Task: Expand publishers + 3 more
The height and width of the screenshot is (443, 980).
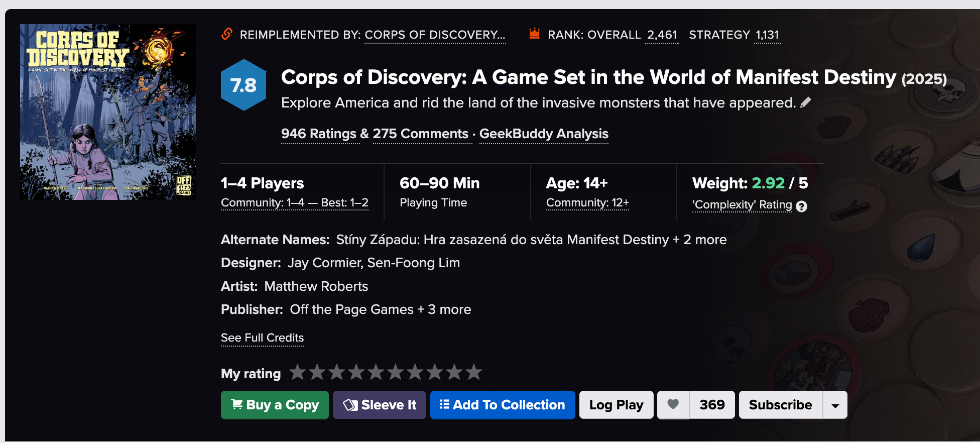Action: point(444,309)
